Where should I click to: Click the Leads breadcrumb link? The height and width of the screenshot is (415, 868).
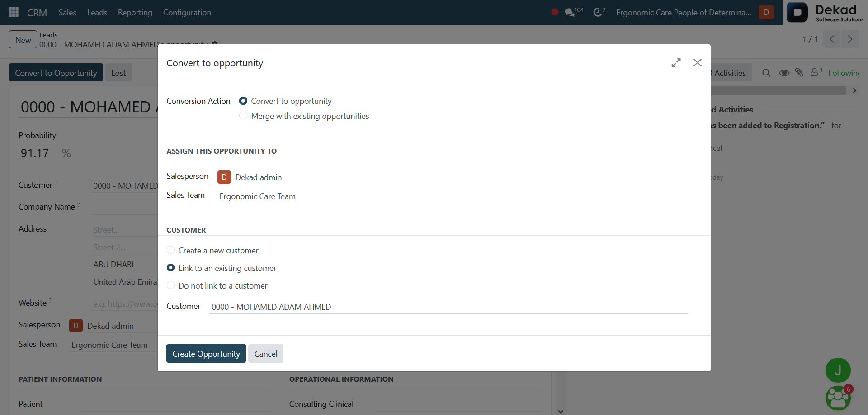click(48, 35)
